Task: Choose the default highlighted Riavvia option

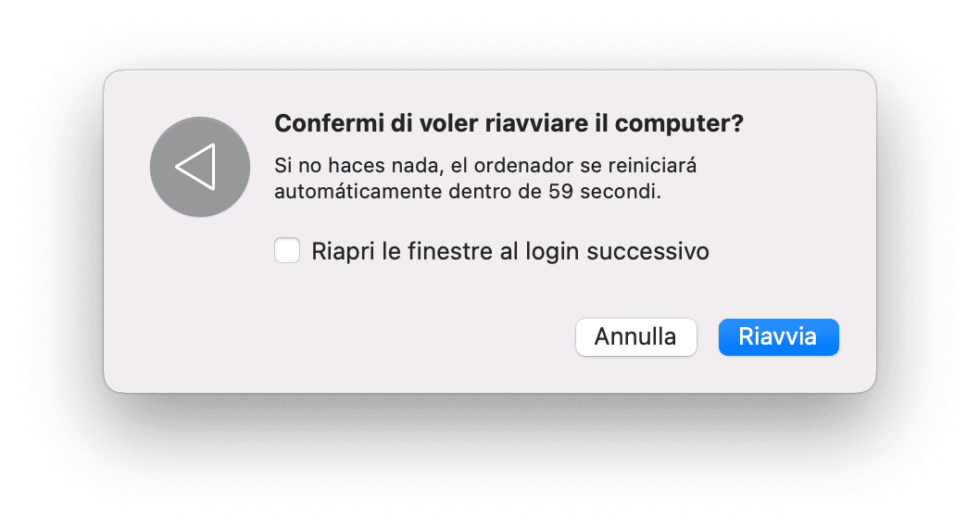Action: point(778,336)
